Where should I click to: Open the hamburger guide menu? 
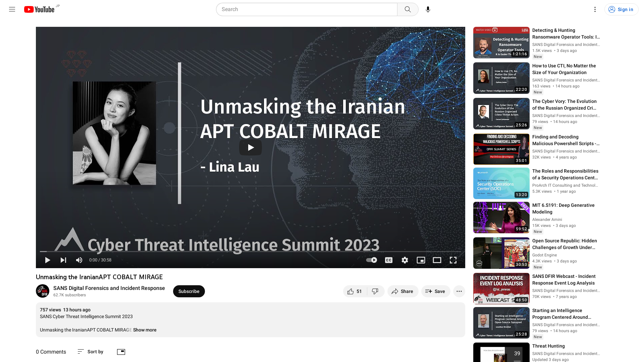12,9
